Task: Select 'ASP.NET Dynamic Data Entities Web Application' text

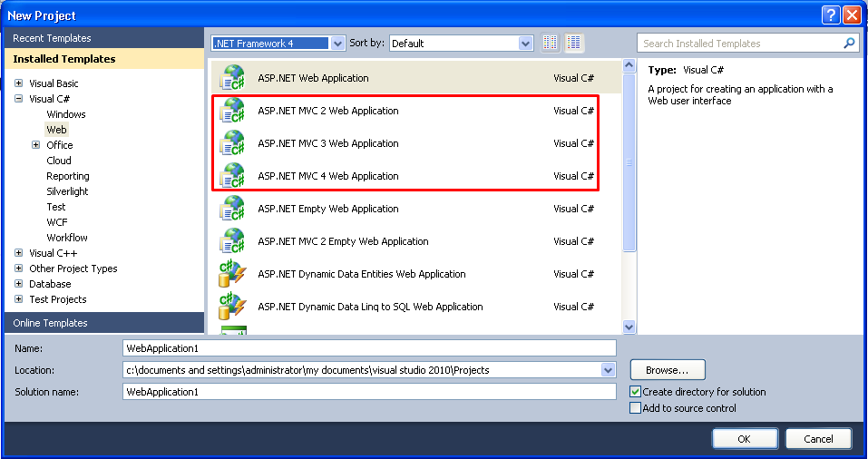Action: [362, 274]
